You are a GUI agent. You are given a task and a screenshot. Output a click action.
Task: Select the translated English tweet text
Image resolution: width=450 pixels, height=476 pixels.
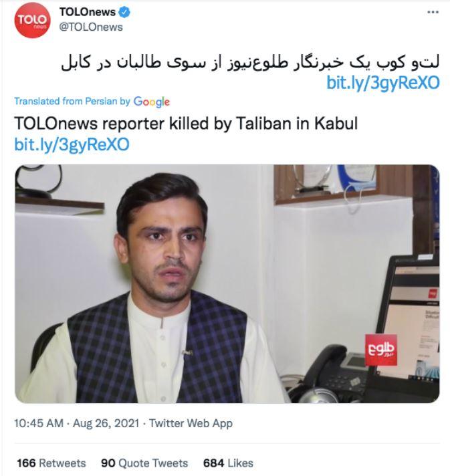point(186,124)
